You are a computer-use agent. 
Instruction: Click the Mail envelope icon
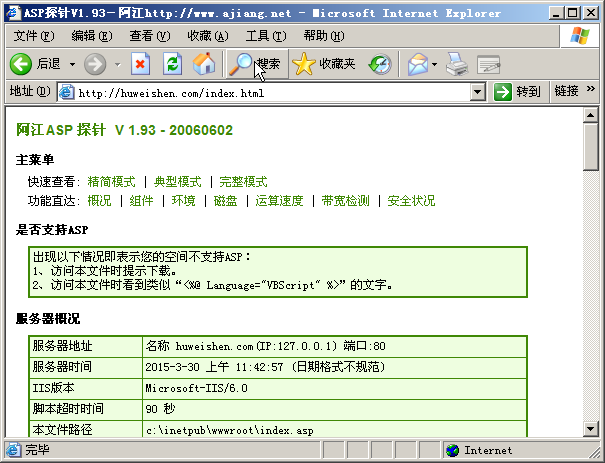[x=418, y=64]
